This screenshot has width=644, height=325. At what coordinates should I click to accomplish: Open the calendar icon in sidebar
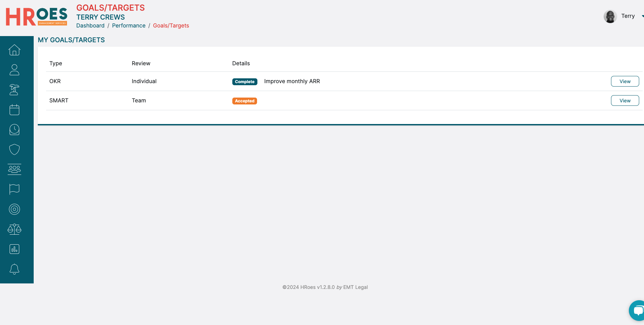tap(14, 110)
